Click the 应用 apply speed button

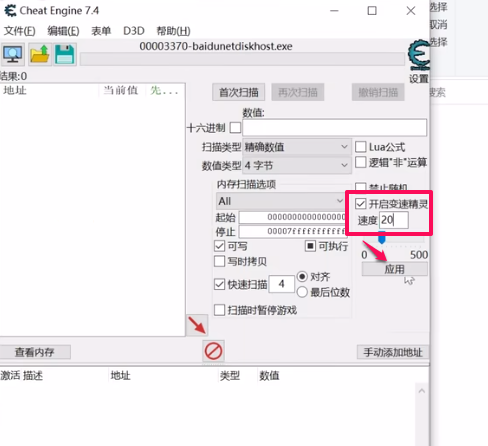click(395, 269)
